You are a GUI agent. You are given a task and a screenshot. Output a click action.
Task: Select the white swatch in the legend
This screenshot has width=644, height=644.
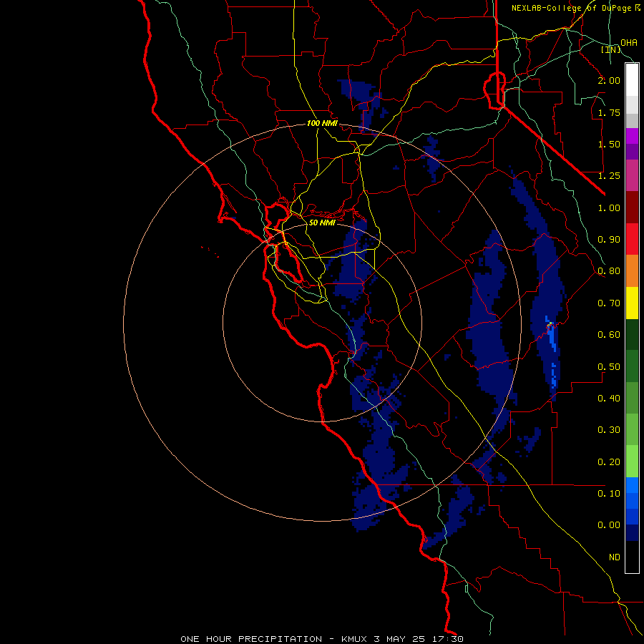tap(632, 80)
